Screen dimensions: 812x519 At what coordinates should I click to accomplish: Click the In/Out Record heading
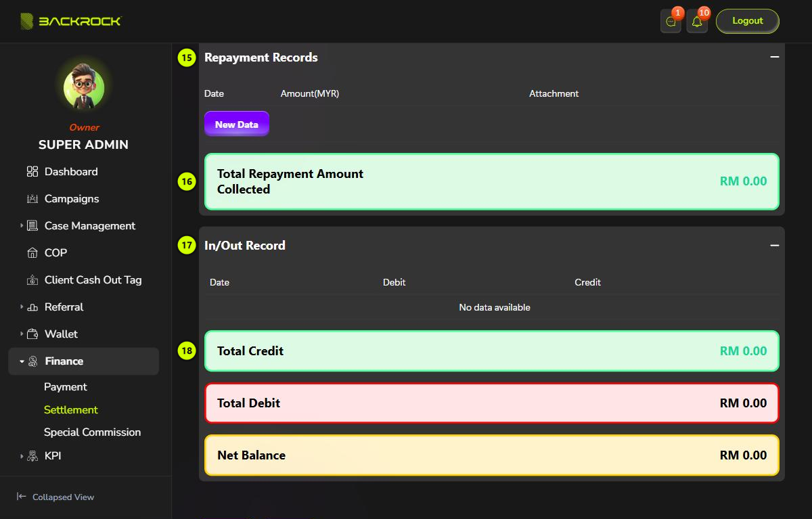[x=245, y=246]
